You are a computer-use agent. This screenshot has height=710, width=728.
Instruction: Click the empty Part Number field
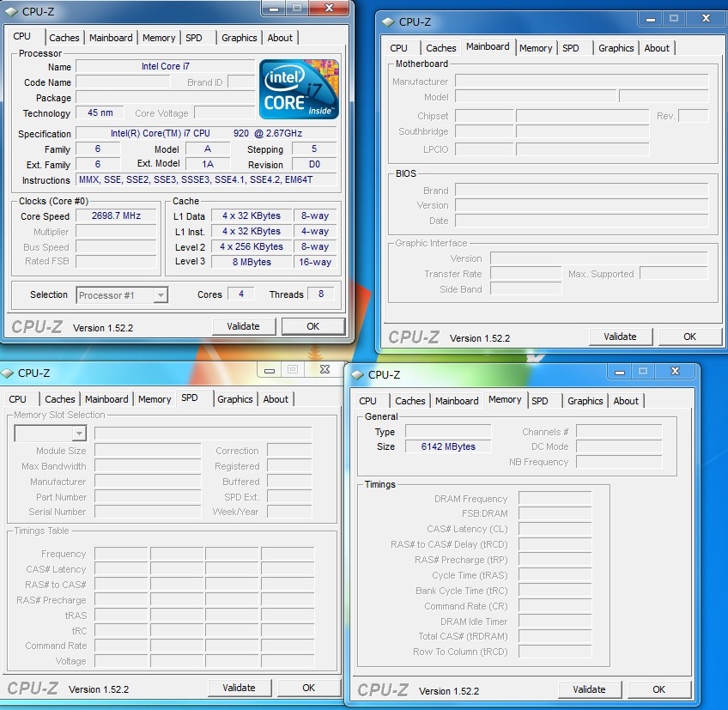point(148,497)
